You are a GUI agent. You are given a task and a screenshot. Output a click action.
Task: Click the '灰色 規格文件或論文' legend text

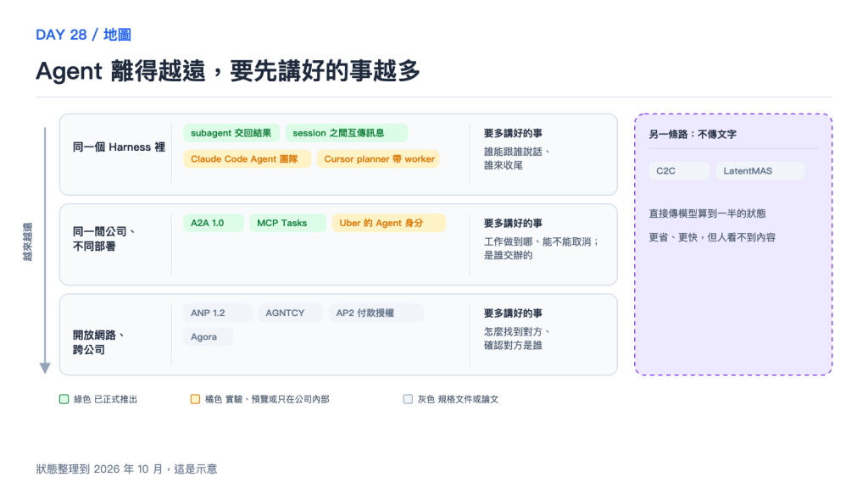[x=458, y=400]
